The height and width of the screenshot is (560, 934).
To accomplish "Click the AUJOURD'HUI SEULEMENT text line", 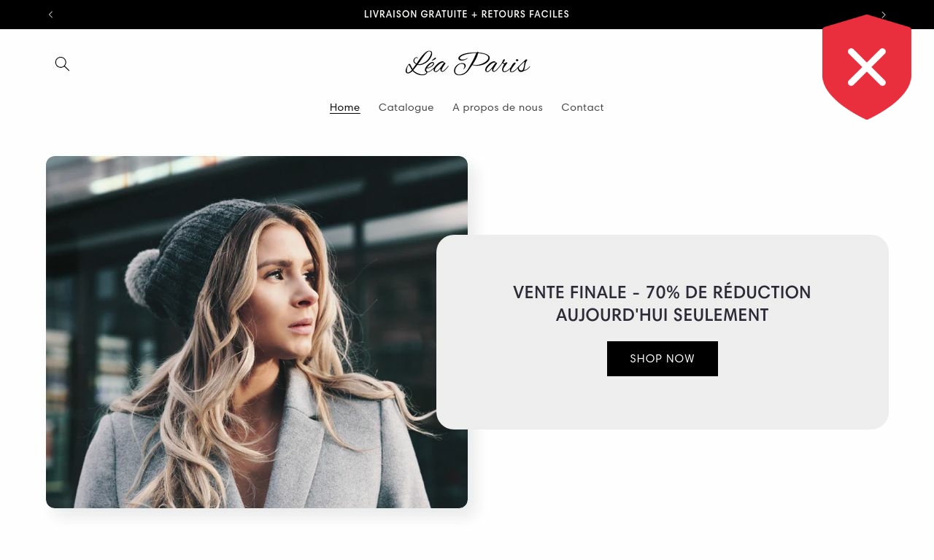I will tap(662, 315).
